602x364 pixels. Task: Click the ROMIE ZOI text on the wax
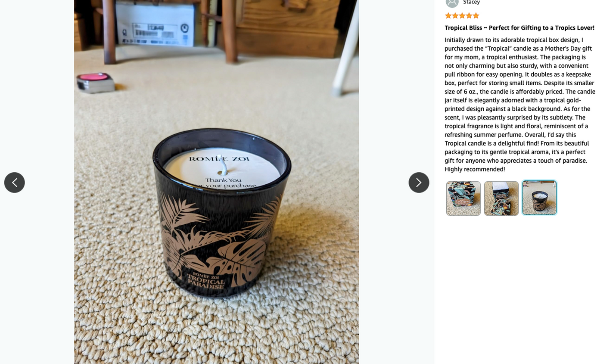coord(219,159)
